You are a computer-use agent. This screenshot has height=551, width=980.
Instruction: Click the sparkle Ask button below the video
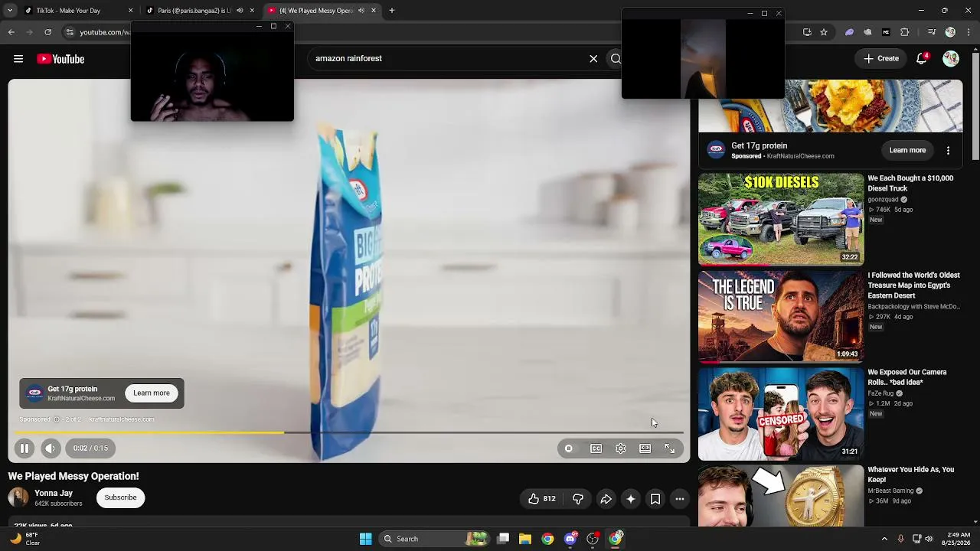631,499
